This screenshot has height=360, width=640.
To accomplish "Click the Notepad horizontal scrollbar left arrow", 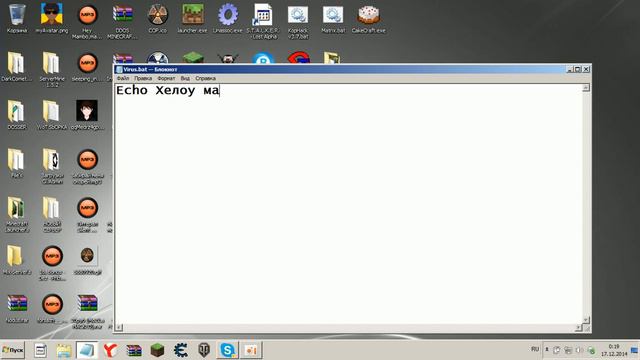I will [119, 327].
